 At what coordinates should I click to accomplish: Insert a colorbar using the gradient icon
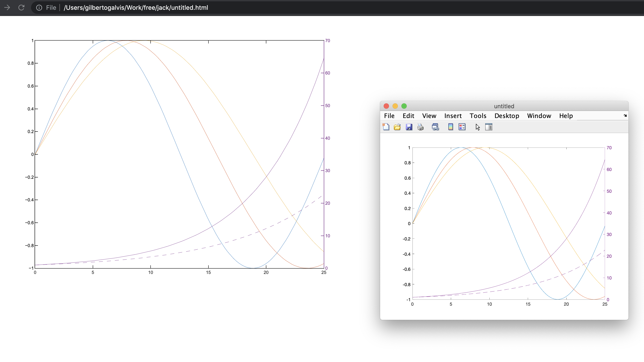pyautogui.click(x=450, y=127)
